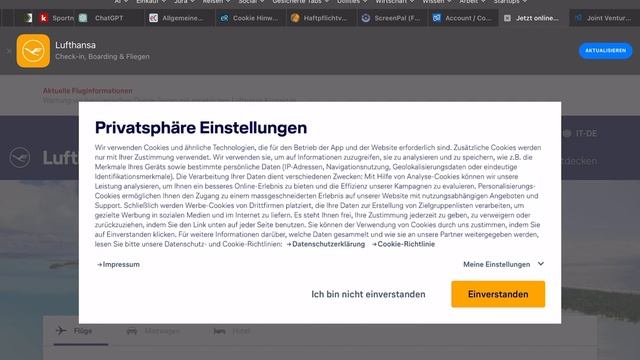This screenshot has height=360, width=640.
Task: Click the car icon for Mietwagen
Action: (132, 331)
